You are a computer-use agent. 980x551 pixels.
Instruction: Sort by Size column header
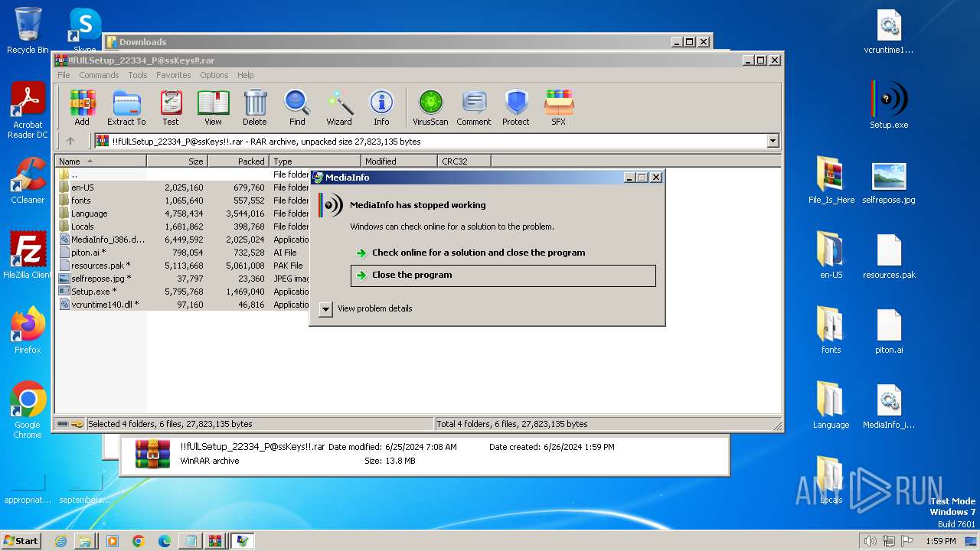[177, 161]
